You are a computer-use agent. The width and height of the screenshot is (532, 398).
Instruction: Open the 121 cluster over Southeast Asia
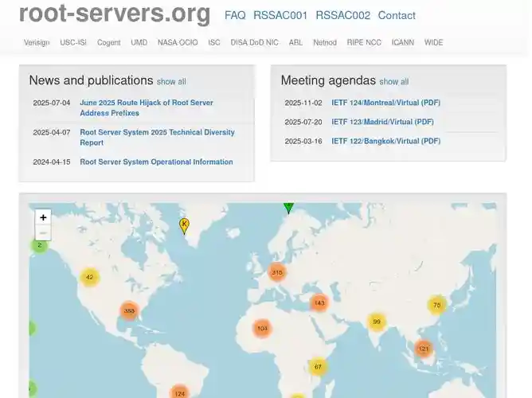click(x=424, y=349)
